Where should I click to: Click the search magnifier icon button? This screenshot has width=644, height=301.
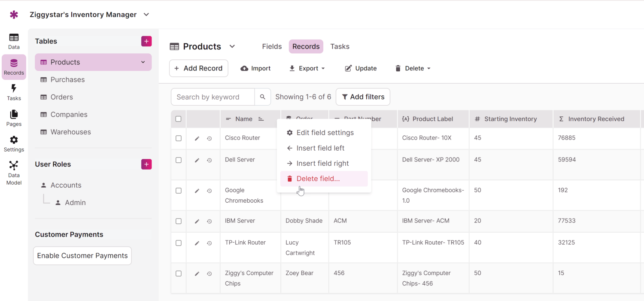(262, 97)
